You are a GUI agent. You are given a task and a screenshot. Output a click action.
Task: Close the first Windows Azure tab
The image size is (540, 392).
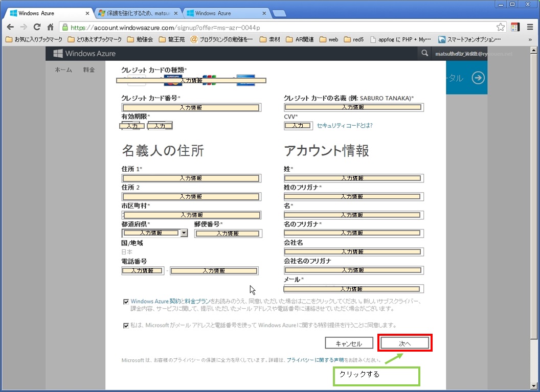click(x=87, y=13)
